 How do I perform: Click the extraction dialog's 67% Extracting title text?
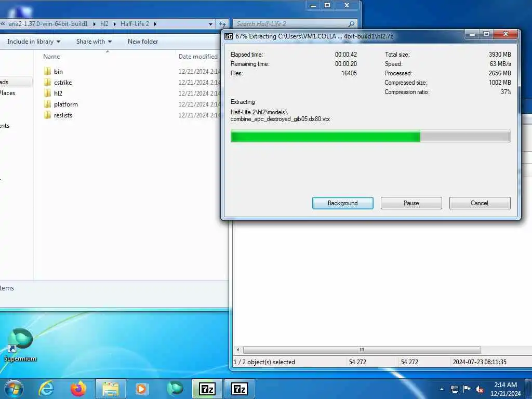click(x=314, y=36)
